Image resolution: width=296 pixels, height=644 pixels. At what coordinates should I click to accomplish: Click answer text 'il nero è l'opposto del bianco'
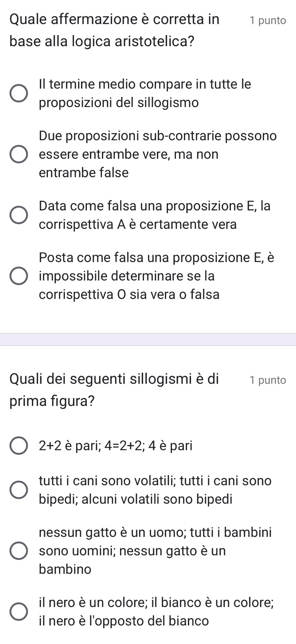point(124,621)
